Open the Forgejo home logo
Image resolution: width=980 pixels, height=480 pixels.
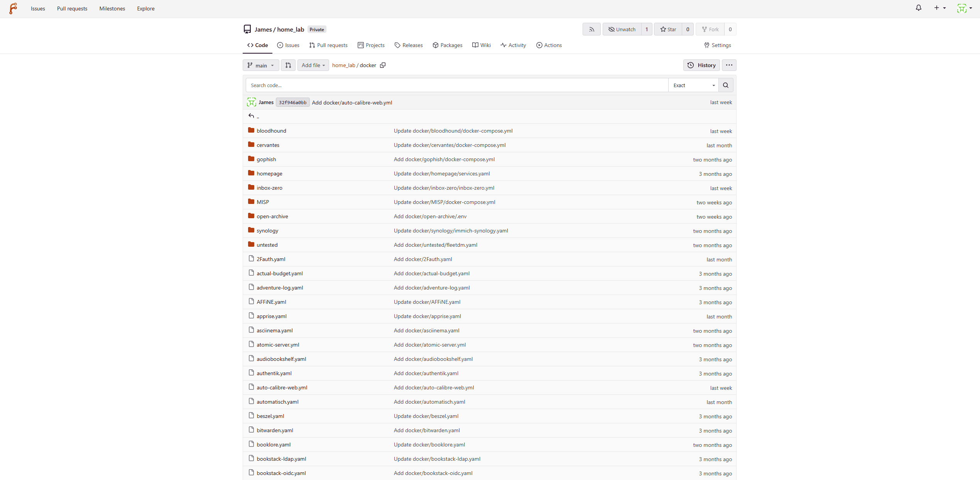pyautogui.click(x=13, y=8)
